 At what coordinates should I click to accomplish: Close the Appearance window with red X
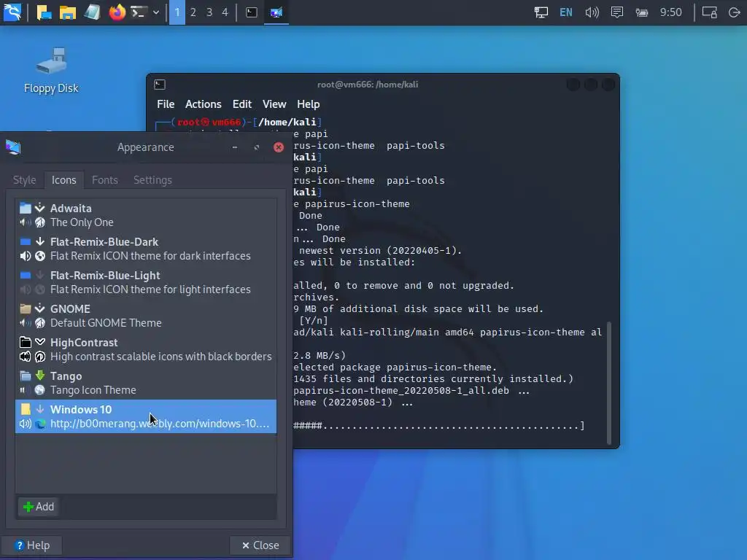pos(279,147)
